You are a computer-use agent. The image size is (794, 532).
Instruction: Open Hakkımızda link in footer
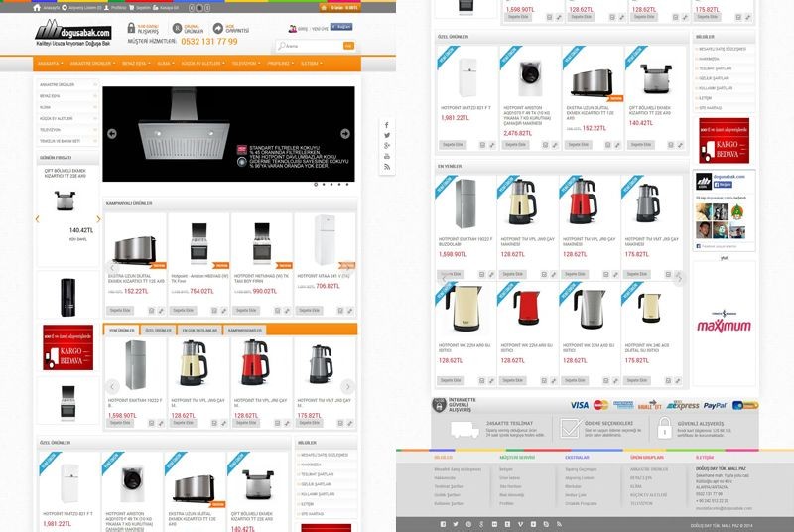[x=445, y=477]
